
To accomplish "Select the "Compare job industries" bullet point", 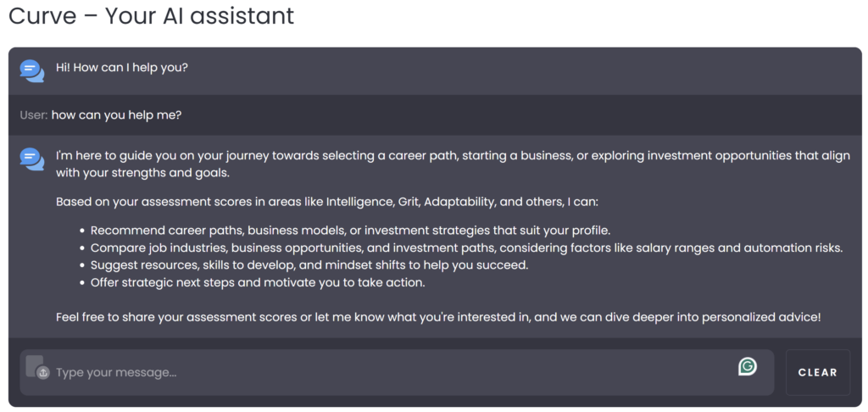I will [467, 248].
